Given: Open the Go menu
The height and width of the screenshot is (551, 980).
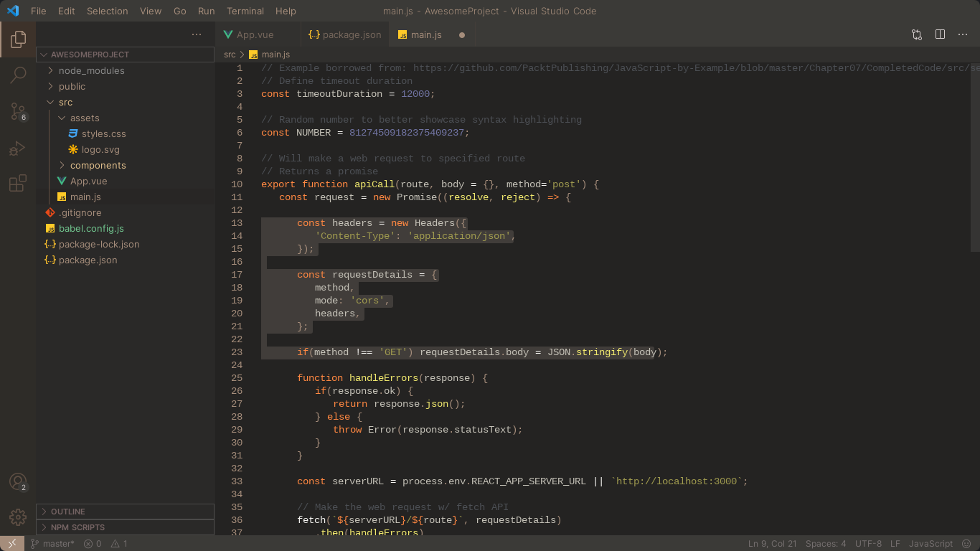Looking at the screenshot, I should click(180, 11).
